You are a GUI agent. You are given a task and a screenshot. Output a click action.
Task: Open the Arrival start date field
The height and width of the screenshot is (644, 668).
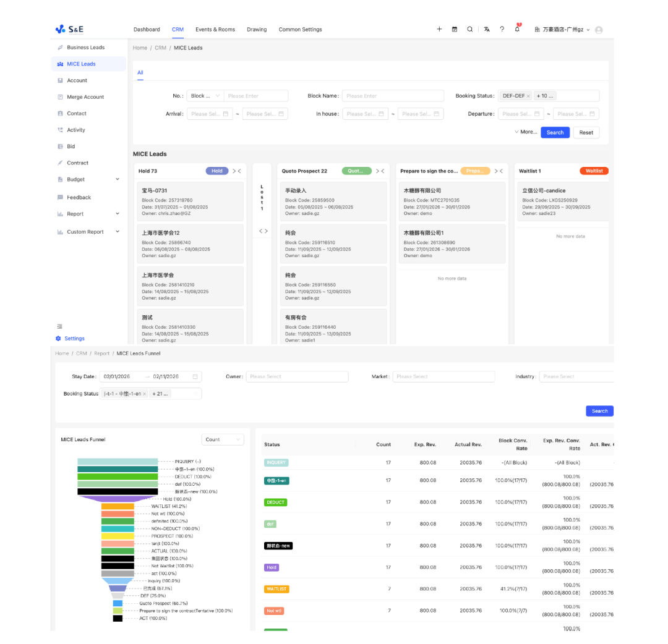(x=210, y=114)
